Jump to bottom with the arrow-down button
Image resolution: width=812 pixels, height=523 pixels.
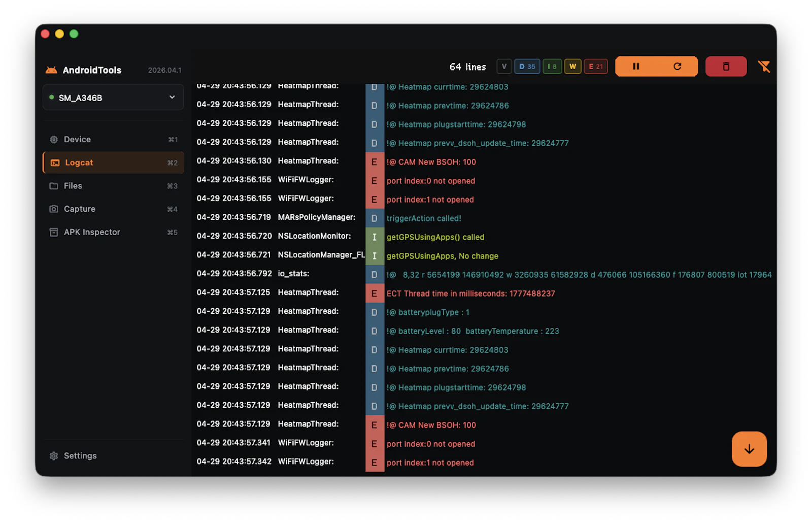(x=749, y=449)
